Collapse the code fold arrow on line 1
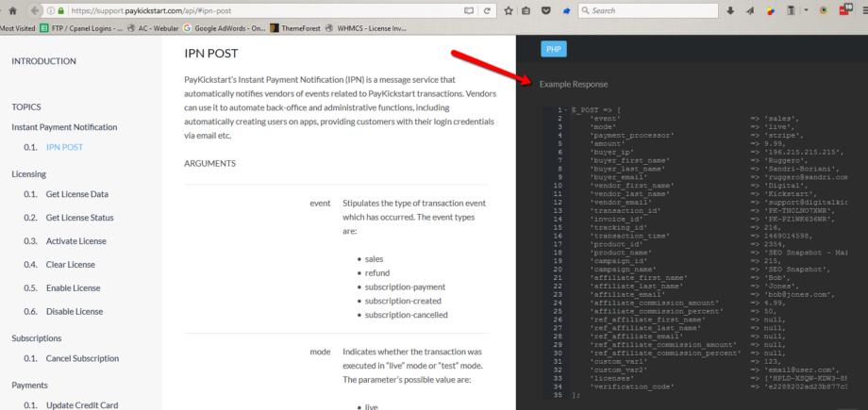This screenshot has width=868, height=410. tap(564, 111)
